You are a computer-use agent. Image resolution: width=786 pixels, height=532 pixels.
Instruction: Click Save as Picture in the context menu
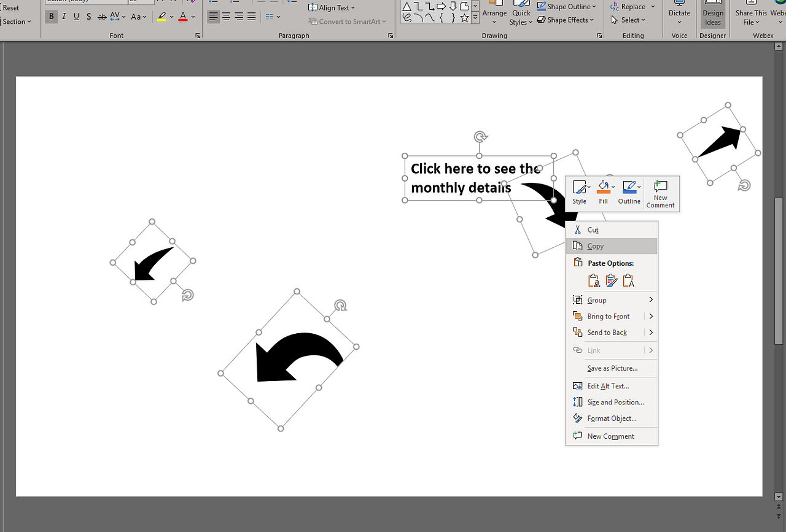(610, 368)
